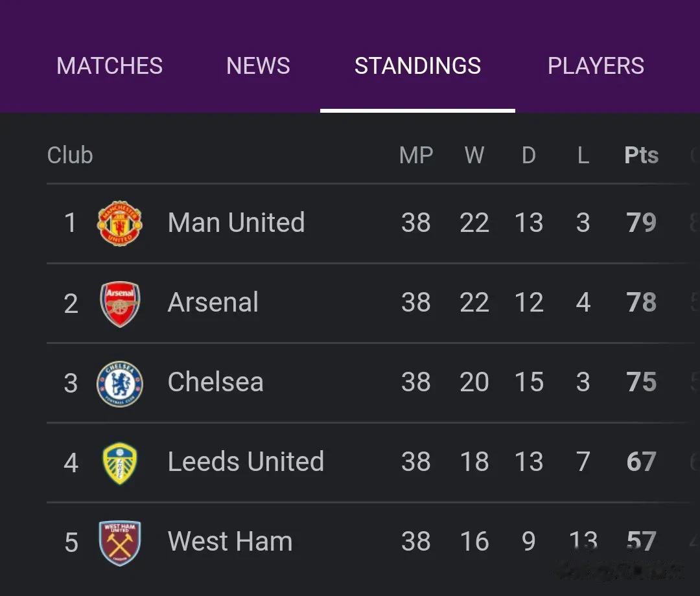
Task: Click the Pts column header
Action: pyautogui.click(x=641, y=155)
